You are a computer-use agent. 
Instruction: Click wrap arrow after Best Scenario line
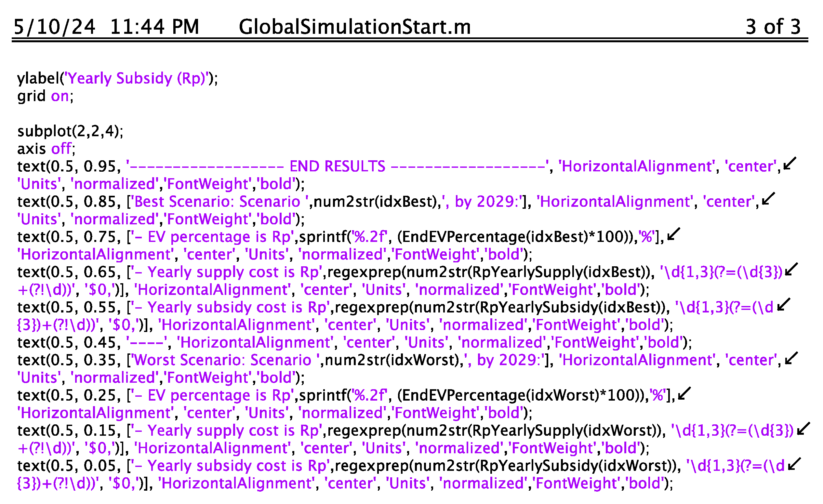tap(768, 199)
